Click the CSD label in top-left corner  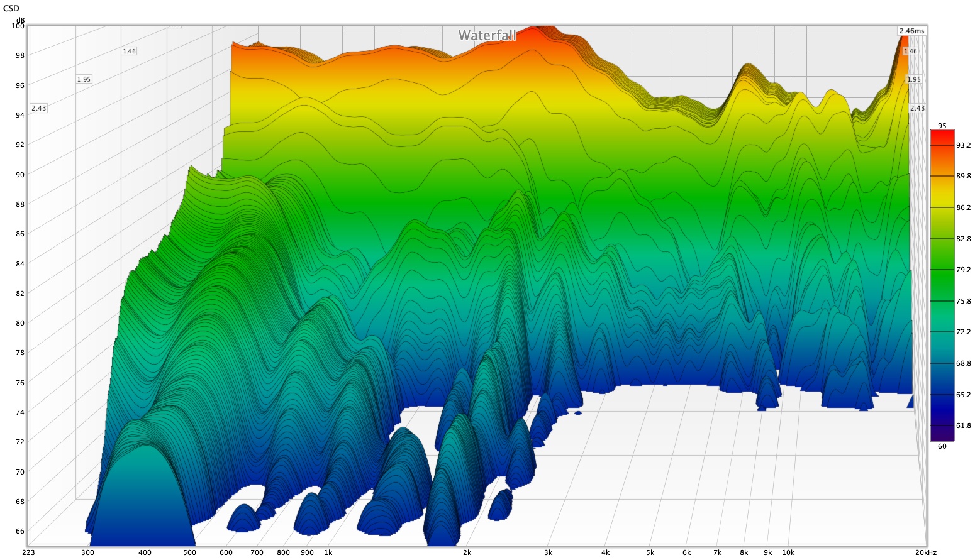click(11, 8)
